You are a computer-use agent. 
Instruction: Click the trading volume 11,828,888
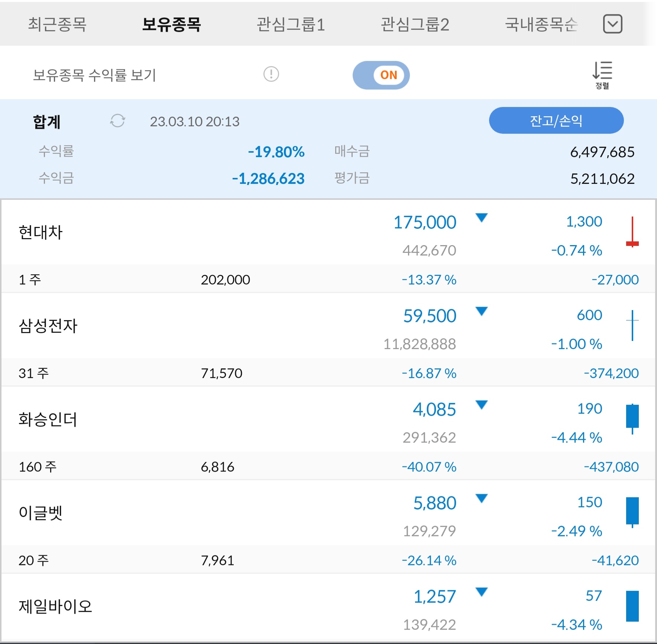tap(420, 344)
